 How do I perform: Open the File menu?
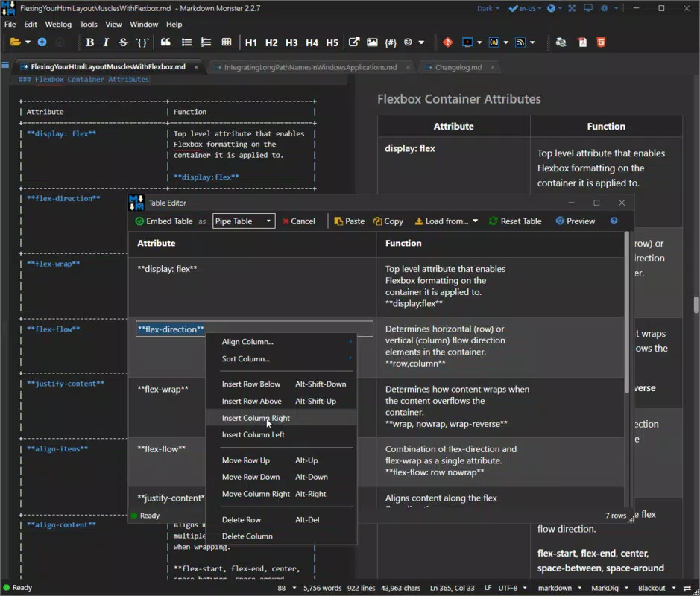click(x=10, y=24)
